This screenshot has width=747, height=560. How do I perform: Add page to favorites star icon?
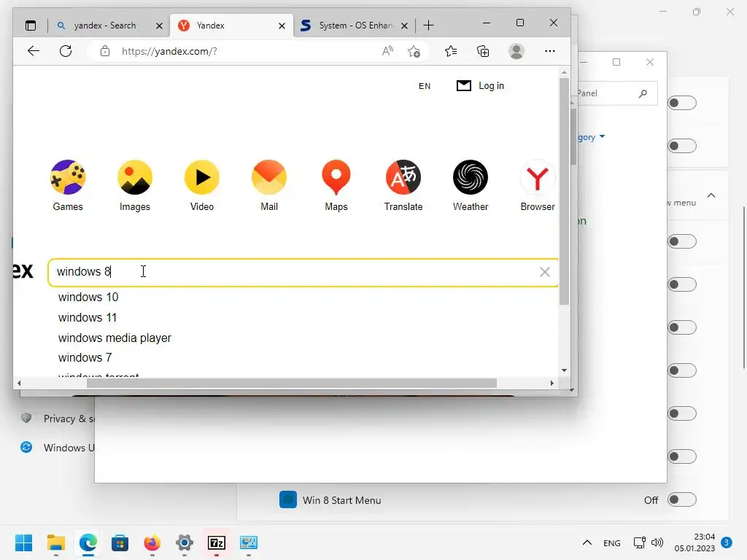click(414, 51)
